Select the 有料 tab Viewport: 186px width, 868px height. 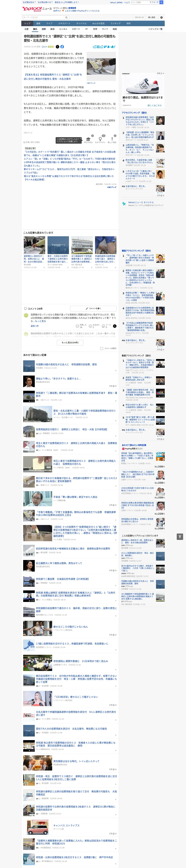[128, 24]
